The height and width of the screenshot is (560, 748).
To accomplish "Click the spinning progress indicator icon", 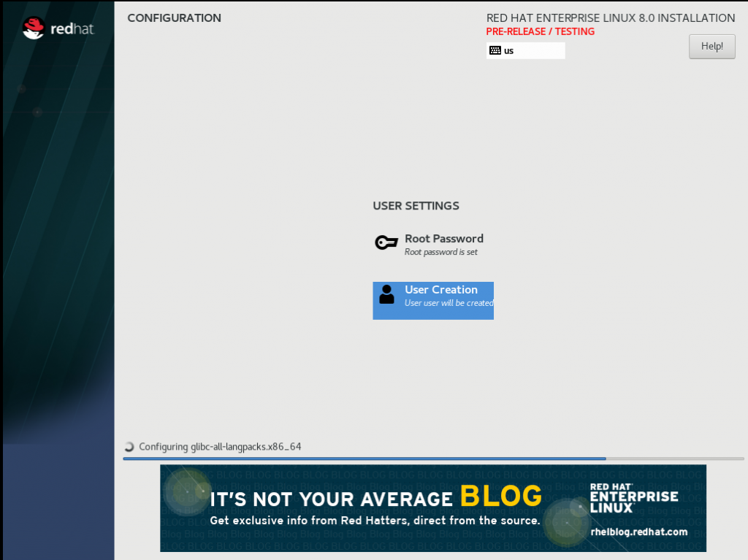I will (129, 447).
